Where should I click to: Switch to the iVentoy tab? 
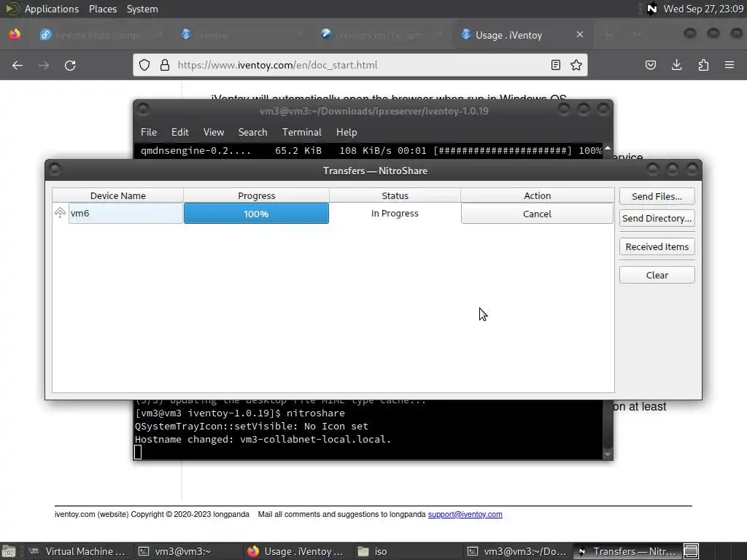[x=241, y=35]
